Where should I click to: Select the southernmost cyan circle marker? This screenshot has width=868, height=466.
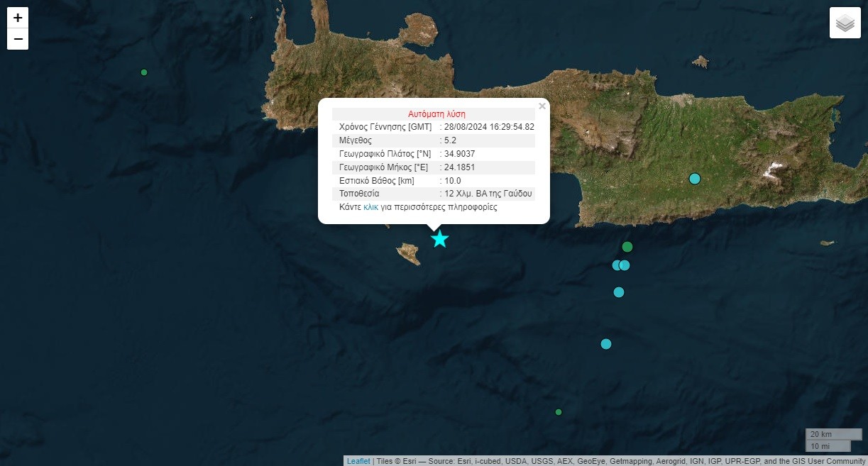pyautogui.click(x=606, y=344)
